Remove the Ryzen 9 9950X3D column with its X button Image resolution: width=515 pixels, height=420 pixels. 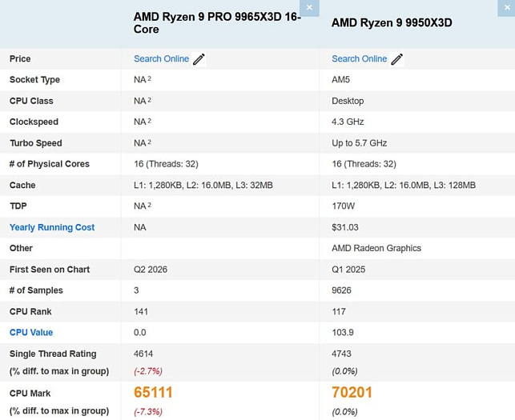506,7
